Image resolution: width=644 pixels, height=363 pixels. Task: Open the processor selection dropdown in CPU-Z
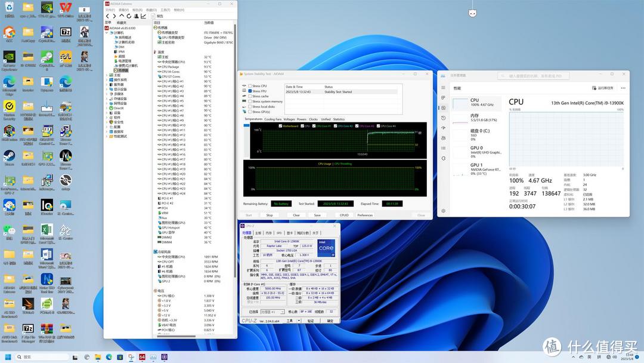pos(273,312)
